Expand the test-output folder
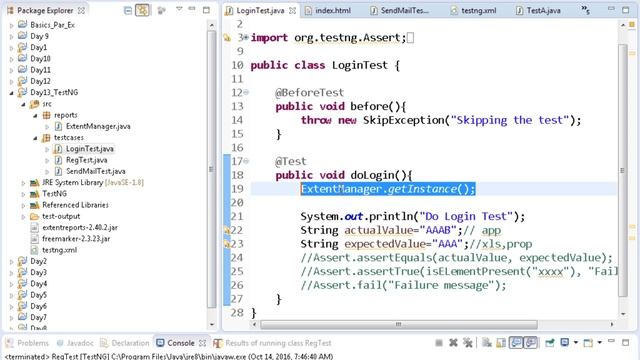Screen dimensions: 640x360 click(23, 217)
